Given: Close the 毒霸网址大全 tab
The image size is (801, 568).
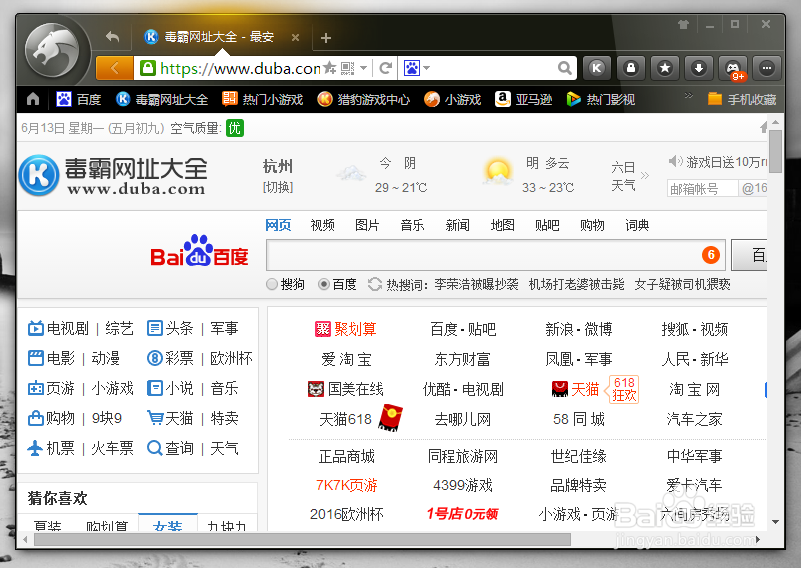Looking at the screenshot, I should point(295,37).
